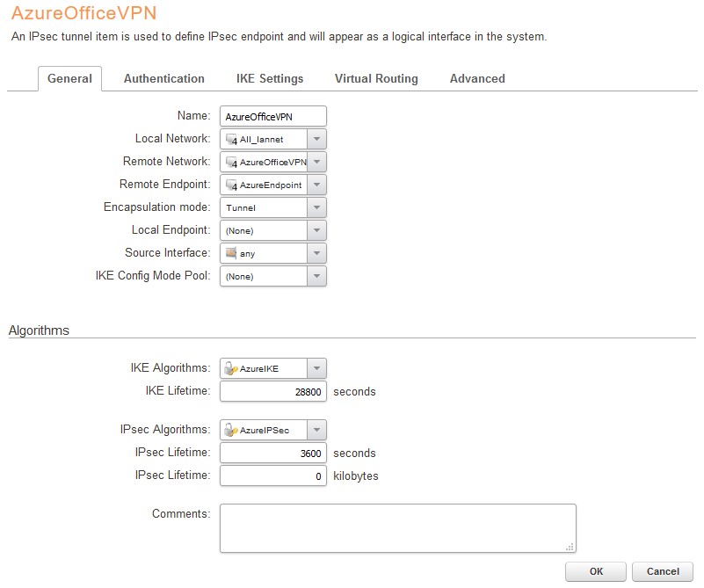Expand the Remote Endpoint dropdown arrow
704x588 pixels.
pos(316,185)
